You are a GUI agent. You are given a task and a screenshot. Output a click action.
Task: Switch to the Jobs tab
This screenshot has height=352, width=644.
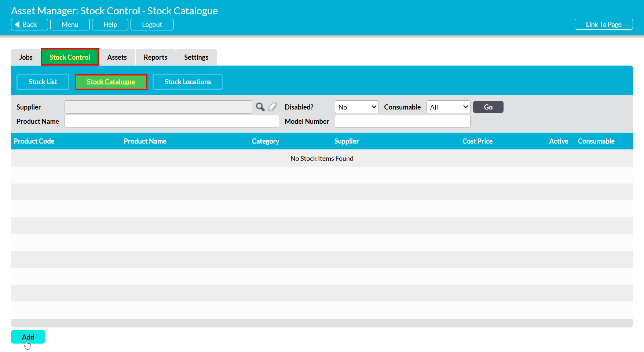(x=26, y=57)
